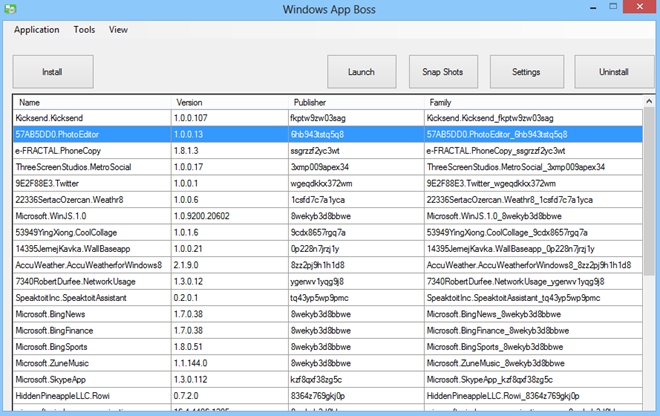Select 14395JernejKavka.WallBaseapp row
The width and height of the screenshot is (660, 416).
[x=328, y=249]
